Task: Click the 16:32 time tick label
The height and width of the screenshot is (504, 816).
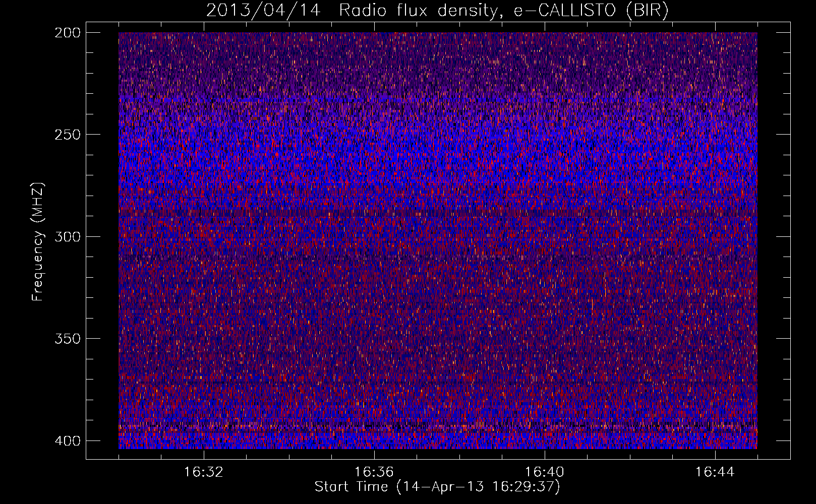Action: click(204, 472)
